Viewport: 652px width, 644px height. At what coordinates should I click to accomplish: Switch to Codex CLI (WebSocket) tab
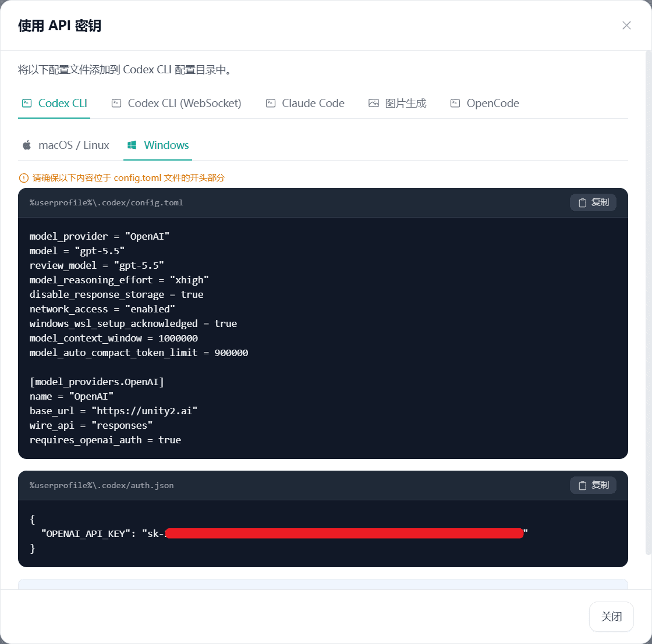pyautogui.click(x=176, y=103)
